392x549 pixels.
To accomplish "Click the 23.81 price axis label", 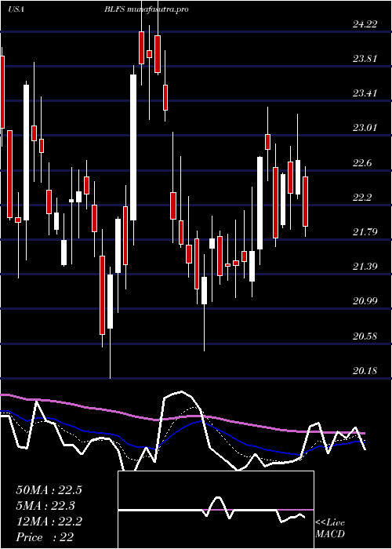I will (x=365, y=59).
